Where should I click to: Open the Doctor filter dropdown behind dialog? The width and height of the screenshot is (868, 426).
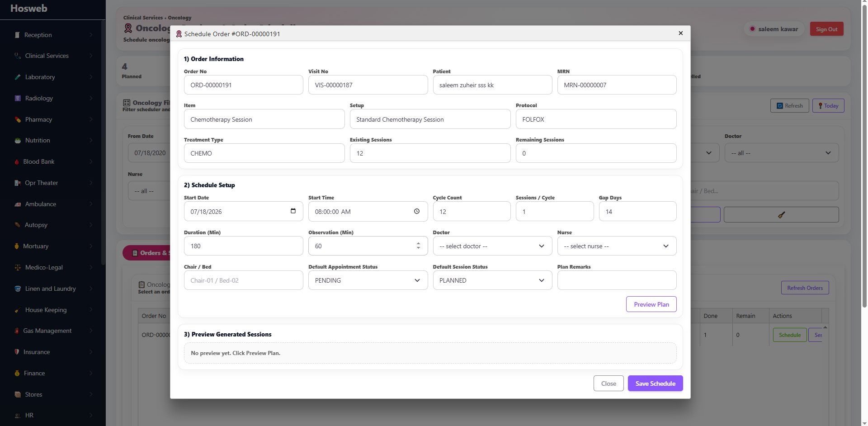(782, 153)
